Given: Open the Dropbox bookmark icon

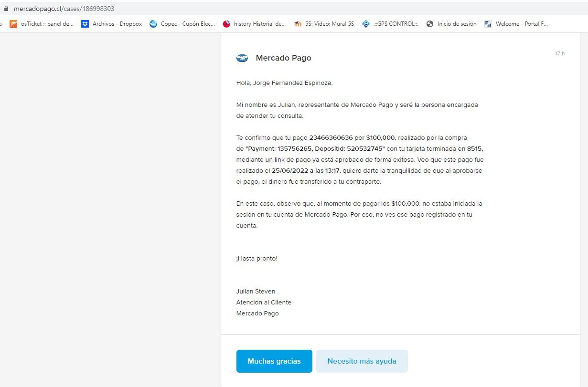Looking at the screenshot, I should [85, 24].
